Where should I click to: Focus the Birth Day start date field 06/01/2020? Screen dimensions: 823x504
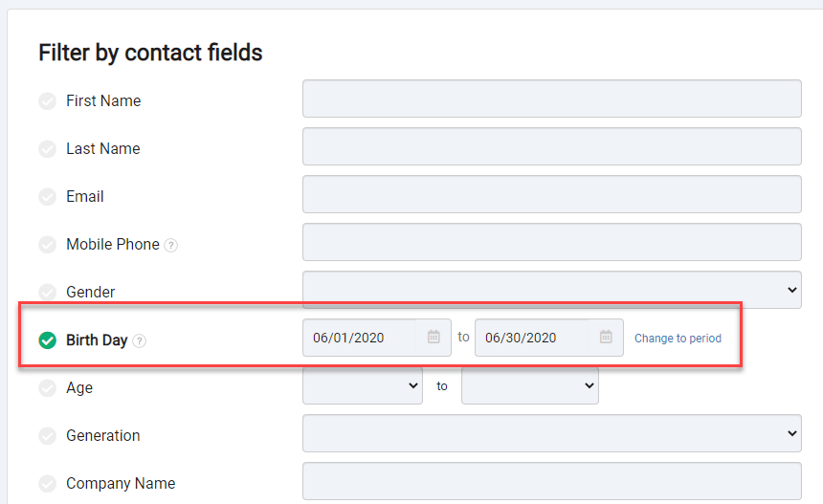(360, 338)
